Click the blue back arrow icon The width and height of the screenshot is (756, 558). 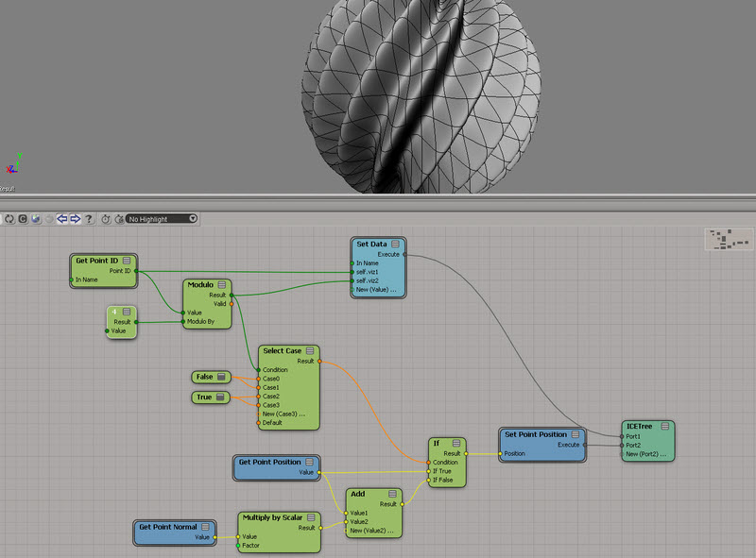(x=62, y=218)
